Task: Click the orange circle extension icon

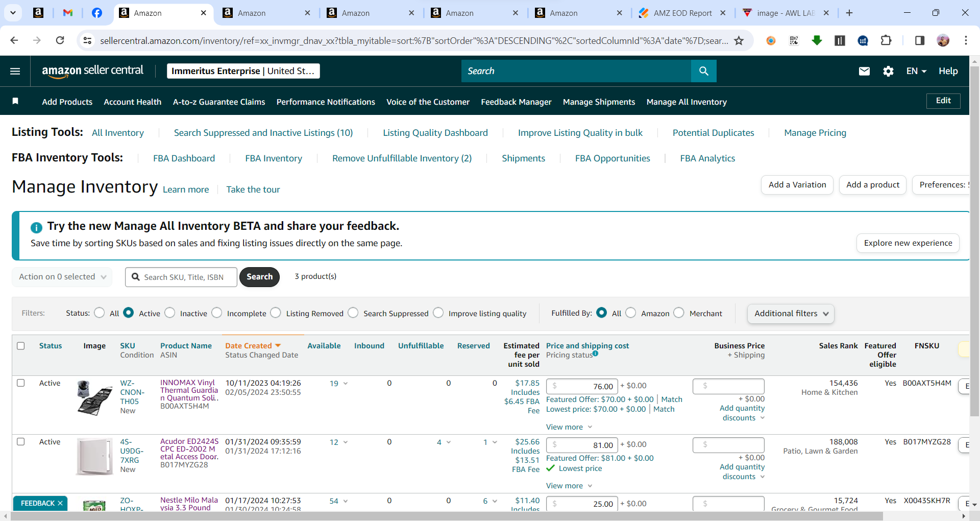Action: tap(771, 40)
